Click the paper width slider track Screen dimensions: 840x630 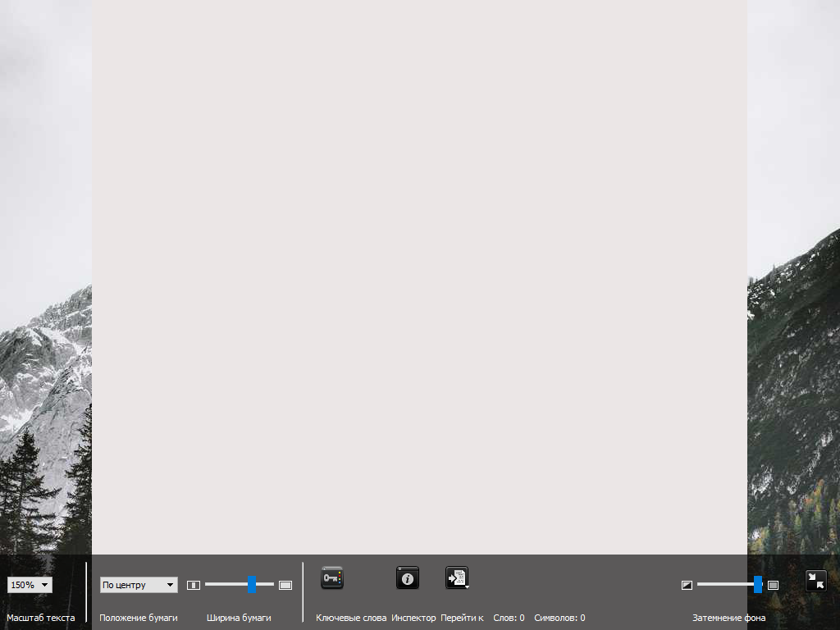[x=226, y=584]
